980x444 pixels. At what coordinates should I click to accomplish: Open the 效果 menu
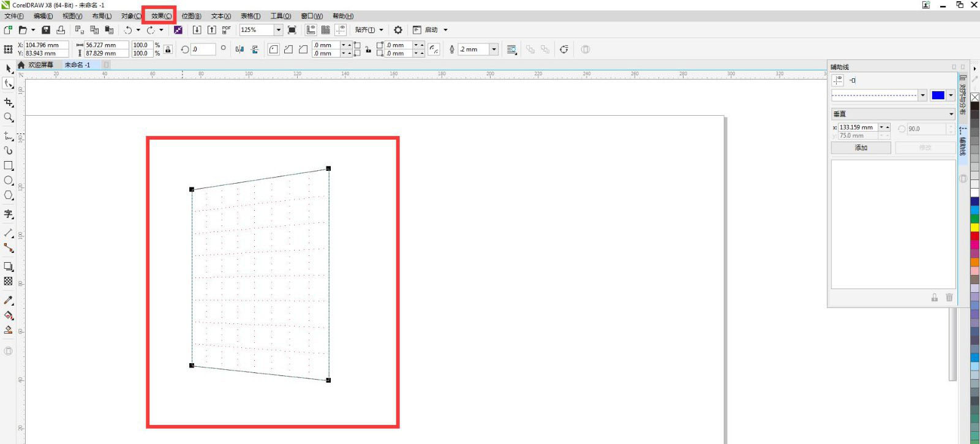click(161, 16)
